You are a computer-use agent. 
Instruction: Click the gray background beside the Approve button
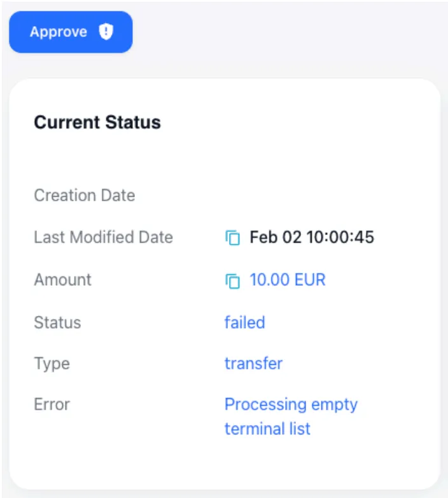286,32
